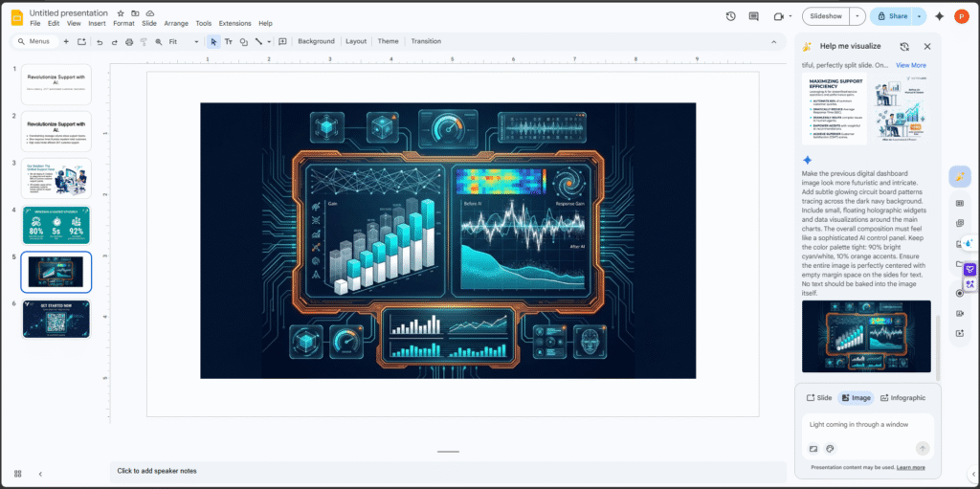Open the Arrange menu

176,23
